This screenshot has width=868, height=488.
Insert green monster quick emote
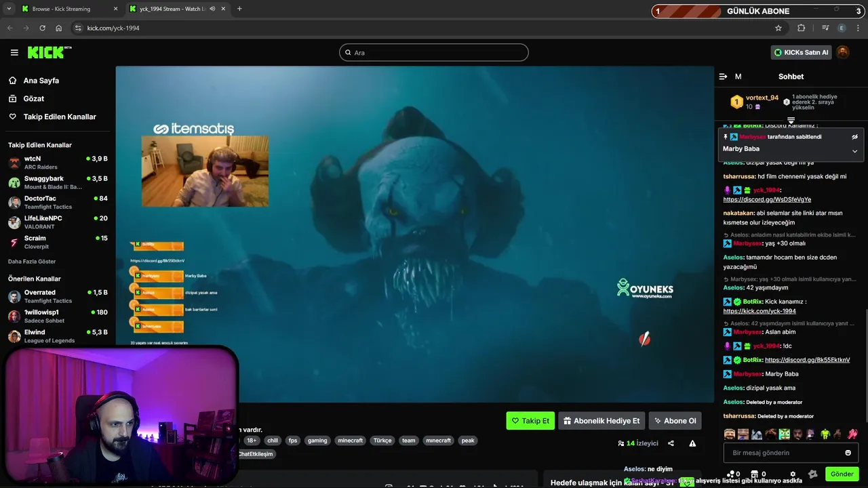[x=784, y=434]
